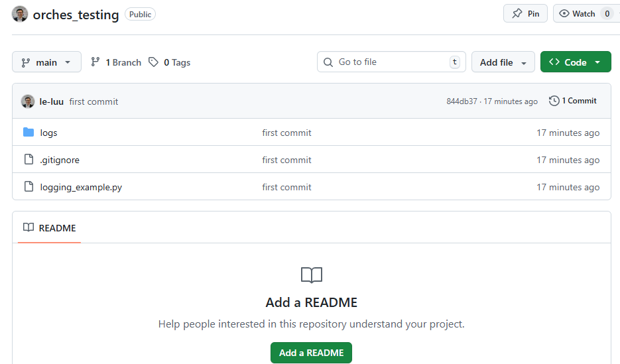Viewport: 620px width, 364px height.
Task: Click the .gitignore file icon
Action: [29, 160]
